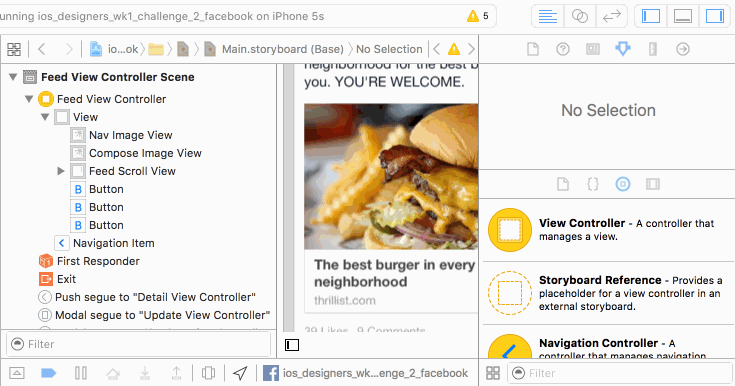Open the Size inspector tab

coord(653,49)
